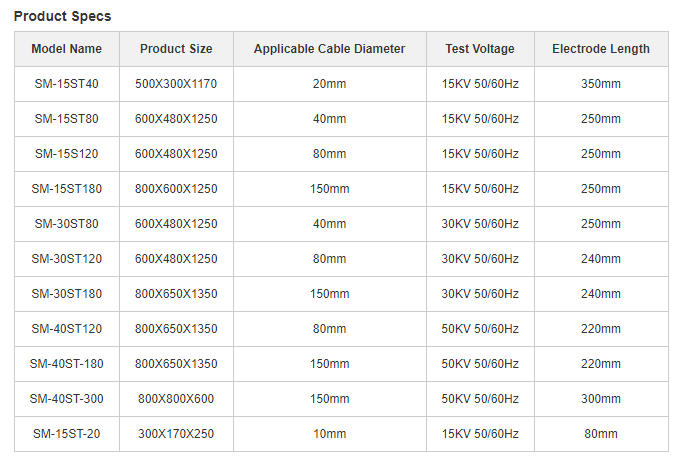Click the SM-40ST120 model cell
Viewport: 682px width, 460px height.
[x=67, y=329]
